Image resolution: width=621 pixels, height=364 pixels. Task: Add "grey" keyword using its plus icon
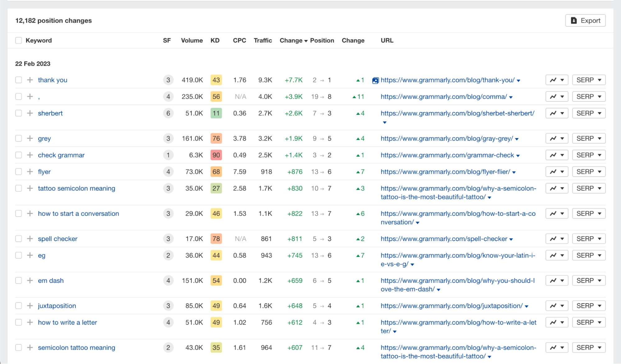click(30, 138)
